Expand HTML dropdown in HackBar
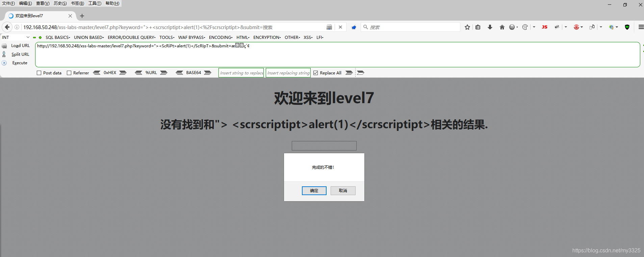644x257 pixels. 243,38
